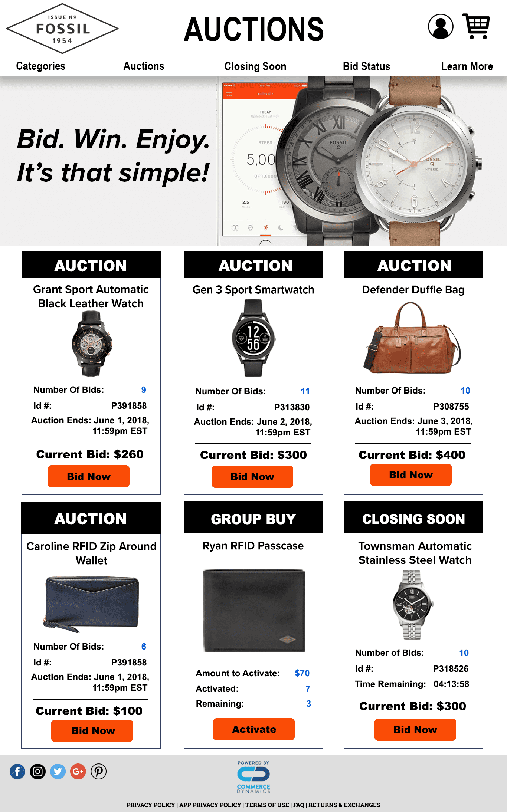Viewport: 507px width, 812px height.
Task: Go to the Closing Soon tab
Action: [x=255, y=66]
